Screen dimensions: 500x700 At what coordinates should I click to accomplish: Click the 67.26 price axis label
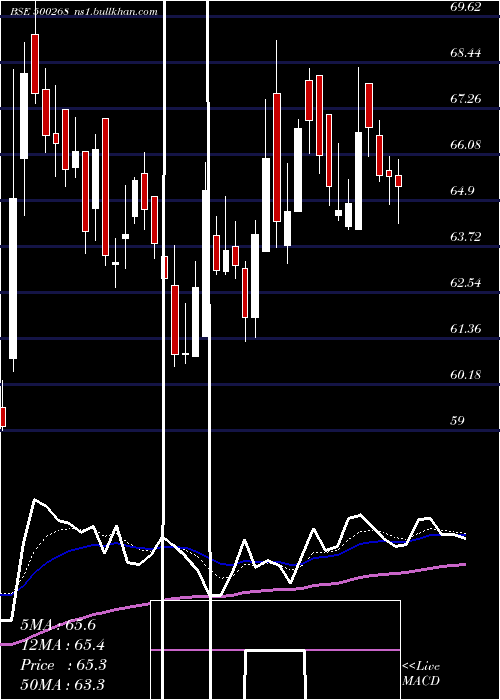[x=466, y=99]
